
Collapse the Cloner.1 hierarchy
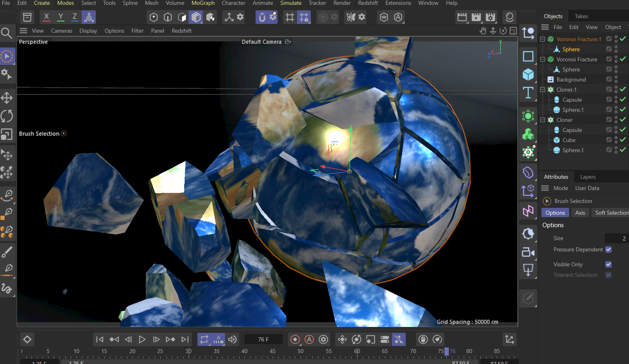543,89
